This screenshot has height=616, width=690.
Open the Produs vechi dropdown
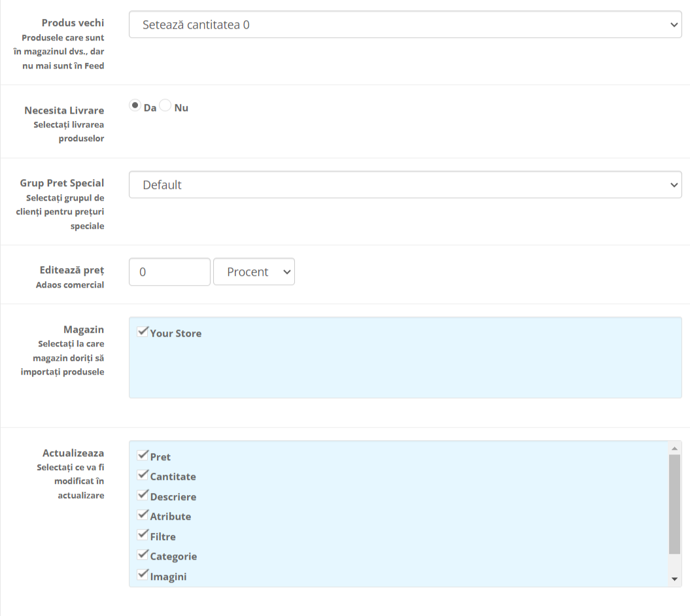click(405, 25)
